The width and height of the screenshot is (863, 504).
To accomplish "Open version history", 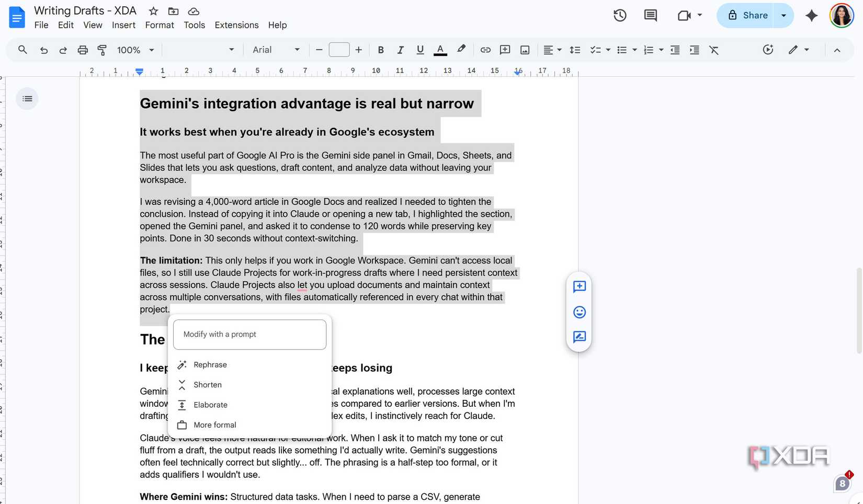I will pyautogui.click(x=619, y=16).
